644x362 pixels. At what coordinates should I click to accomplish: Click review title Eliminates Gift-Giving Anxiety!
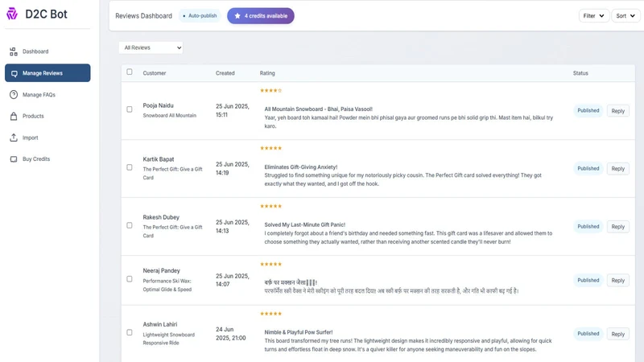[301, 167]
